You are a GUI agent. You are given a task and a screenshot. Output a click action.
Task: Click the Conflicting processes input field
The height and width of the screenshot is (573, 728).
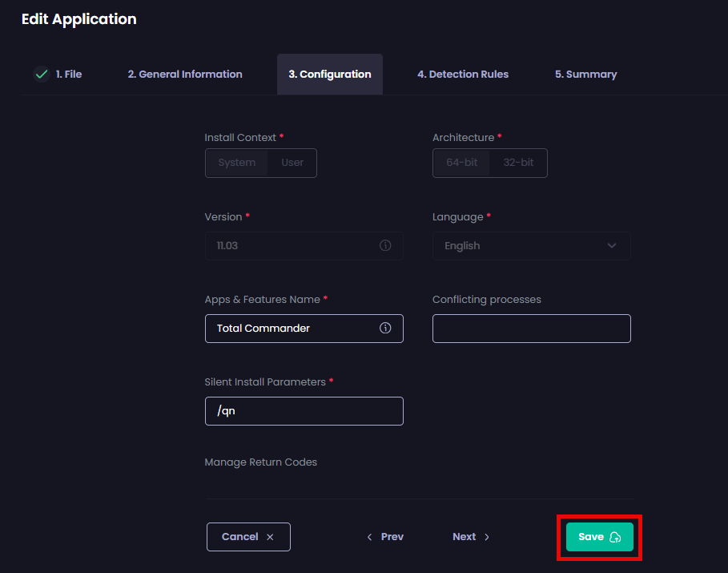[x=531, y=328]
